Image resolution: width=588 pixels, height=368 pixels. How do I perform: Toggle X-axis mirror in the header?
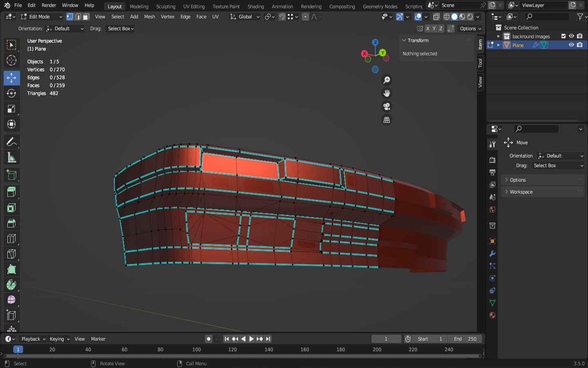tap(428, 29)
